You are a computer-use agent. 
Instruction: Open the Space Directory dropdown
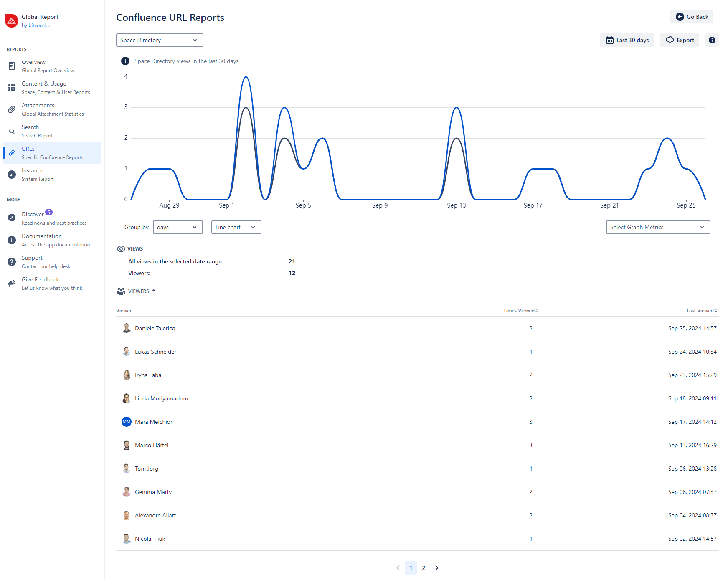tap(159, 40)
